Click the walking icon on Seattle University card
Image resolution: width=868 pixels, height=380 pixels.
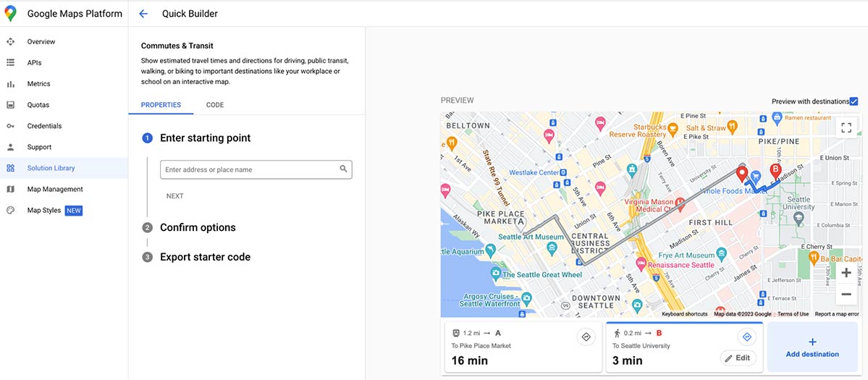click(617, 333)
